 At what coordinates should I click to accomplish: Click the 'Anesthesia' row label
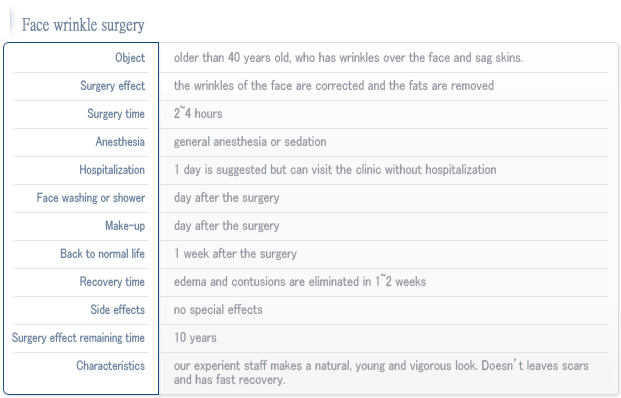(120, 142)
